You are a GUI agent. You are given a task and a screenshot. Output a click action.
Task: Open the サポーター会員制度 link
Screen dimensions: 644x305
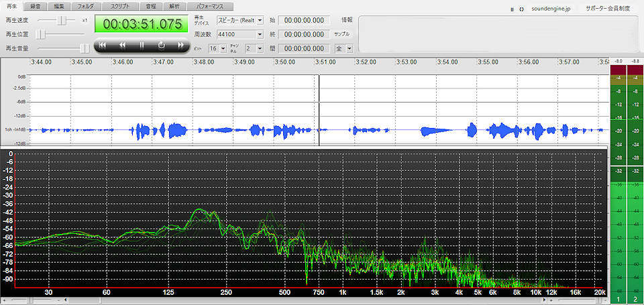608,9
